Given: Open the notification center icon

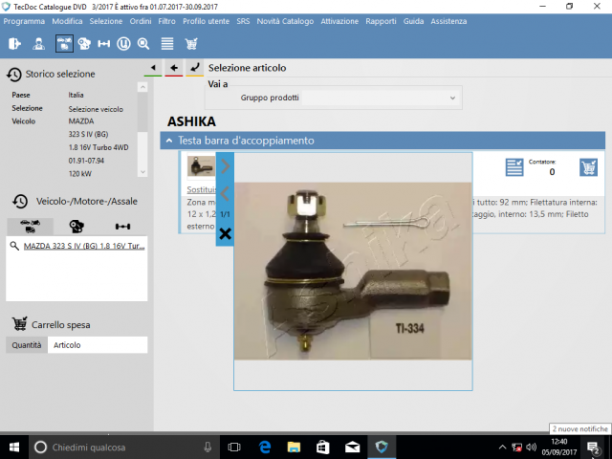Looking at the screenshot, I should pyautogui.click(x=593, y=447).
